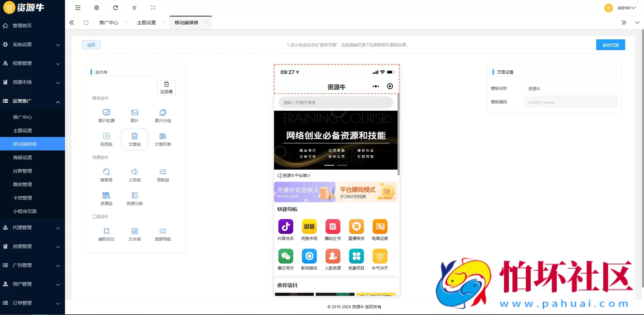Collapse the 运营推广 sidebar section
The height and width of the screenshot is (315, 644).
click(x=32, y=102)
